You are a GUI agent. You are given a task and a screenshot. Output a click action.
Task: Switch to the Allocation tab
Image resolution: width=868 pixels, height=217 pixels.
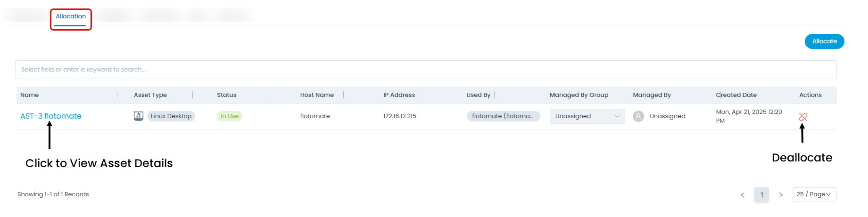pyautogui.click(x=71, y=16)
